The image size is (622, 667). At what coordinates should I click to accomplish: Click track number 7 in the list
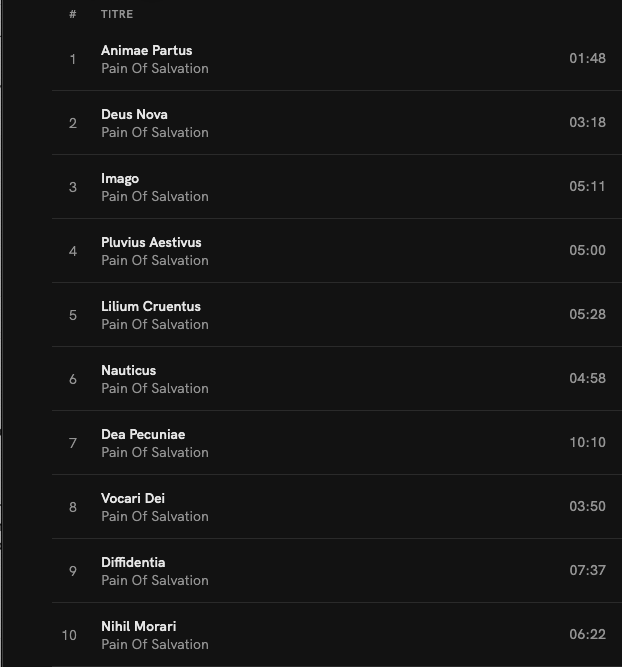(72, 443)
